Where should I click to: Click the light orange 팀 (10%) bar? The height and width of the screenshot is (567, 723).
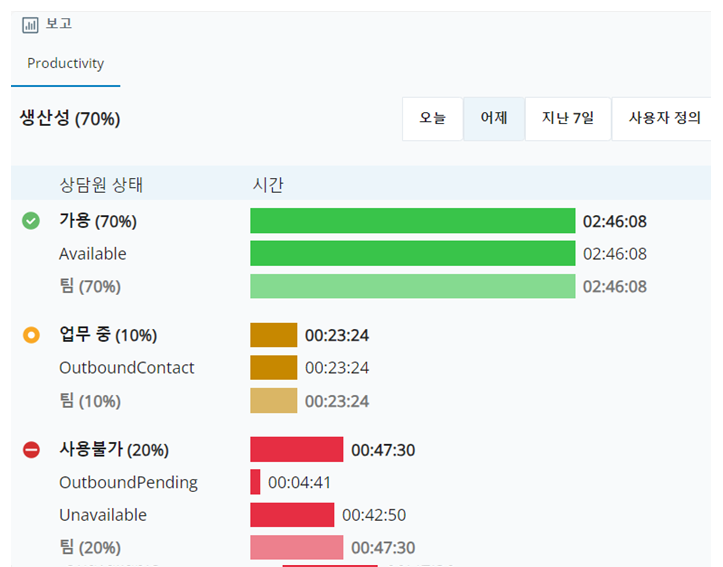click(274, 401)
